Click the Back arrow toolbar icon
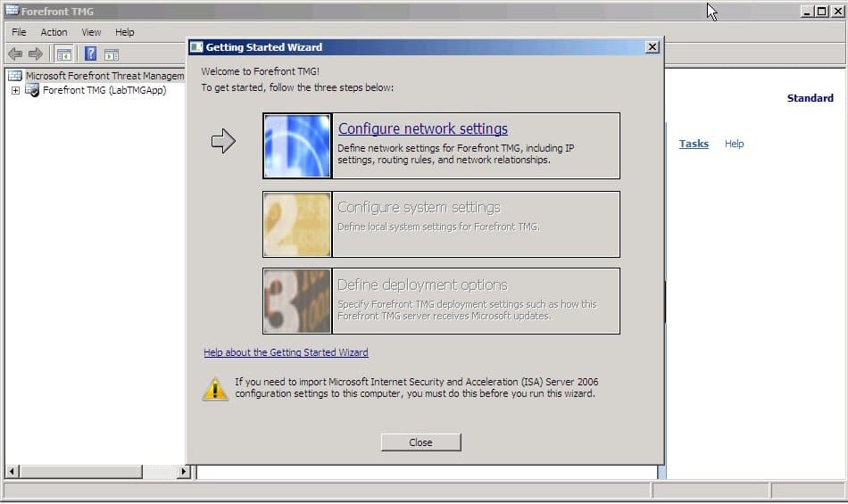This screenshot has height=504, width=848. pyautogui.click(x=15, y=54)
